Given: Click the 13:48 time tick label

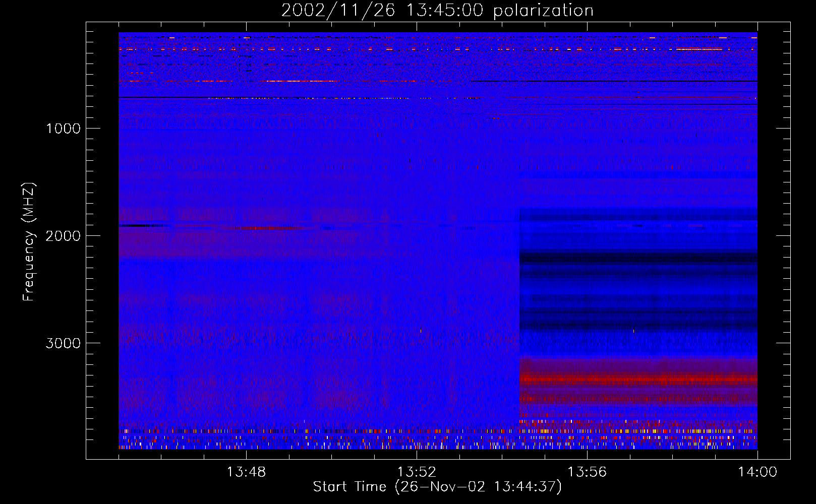Looking at the screenshot, I should (246, 472).
